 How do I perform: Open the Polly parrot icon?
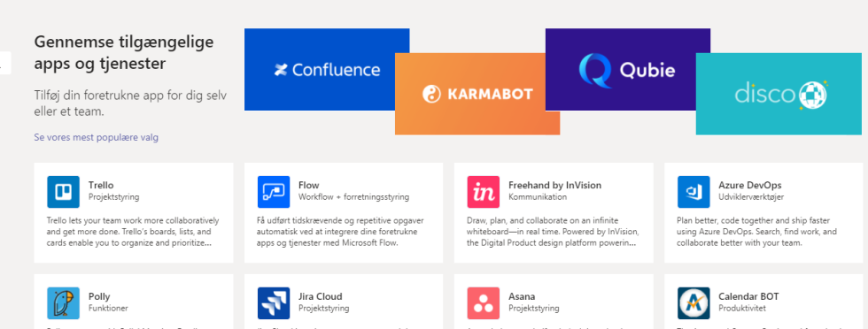click(63, 303)
